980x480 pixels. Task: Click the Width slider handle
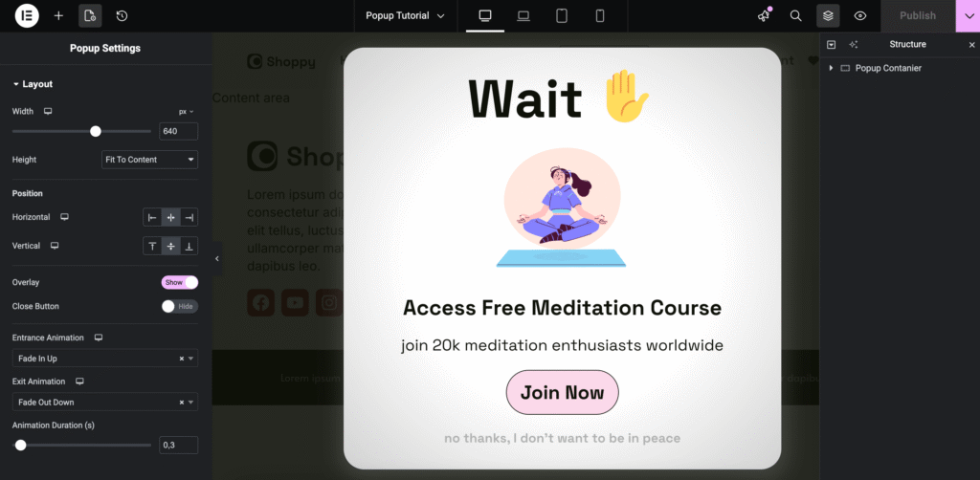96,131
